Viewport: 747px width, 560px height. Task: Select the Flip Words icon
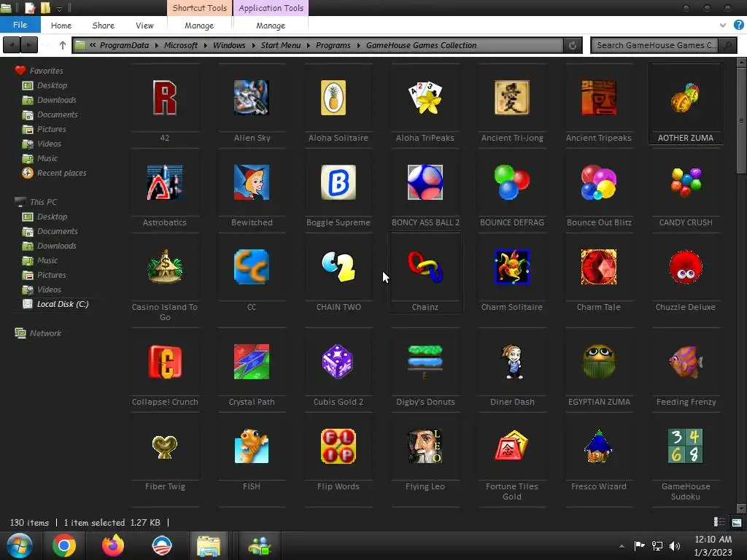(338, 446)
